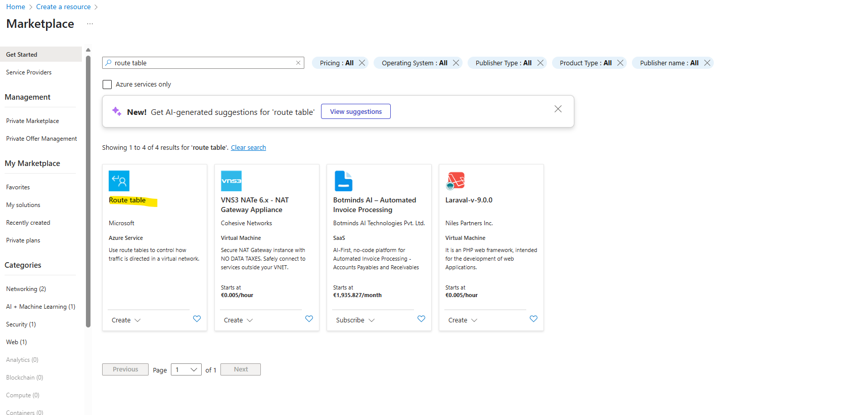Screen dimensions: 868x415
Task: Click Cohesive Networks publisher text
Action: point(246,223)
